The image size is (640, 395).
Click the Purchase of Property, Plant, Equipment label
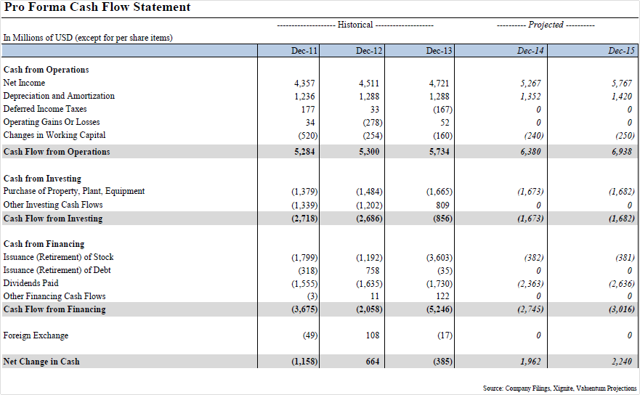pos(74,191)
